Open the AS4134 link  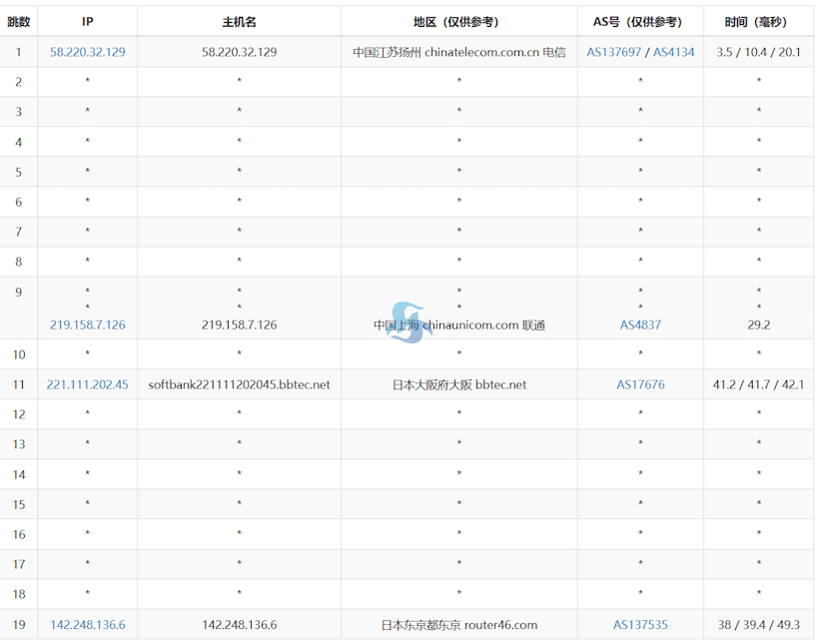[673, 52]
